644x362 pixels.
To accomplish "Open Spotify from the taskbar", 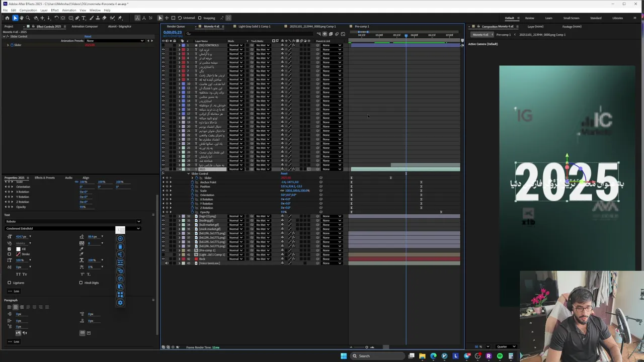I will 500,355.
